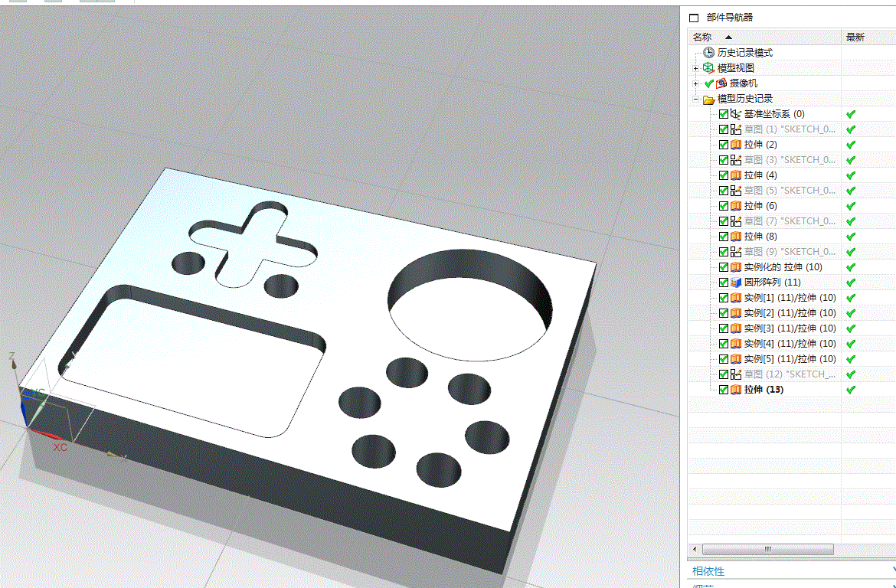Click the up-to-date checkmark for 圆形阵列 (11)
Viewport: 896px width, 588px height.
pyautogui.click(x=851, y=283)
